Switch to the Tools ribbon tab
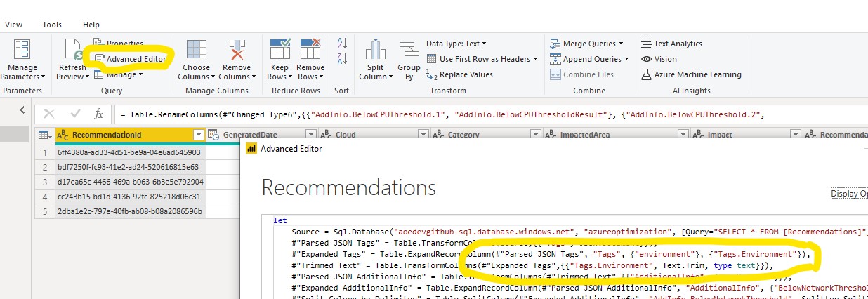868x299 pixels. 52,25
